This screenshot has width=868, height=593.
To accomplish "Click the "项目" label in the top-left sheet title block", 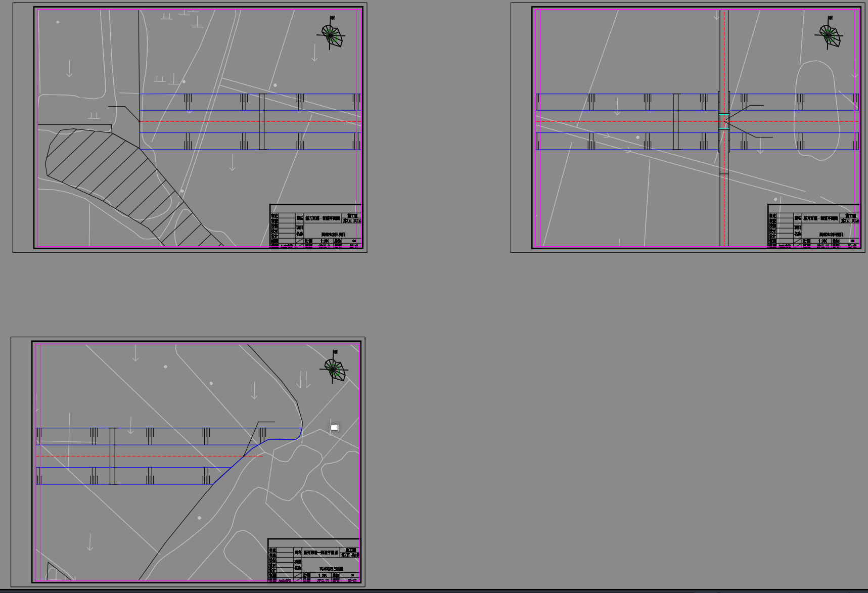I will (x=300, y=227).
